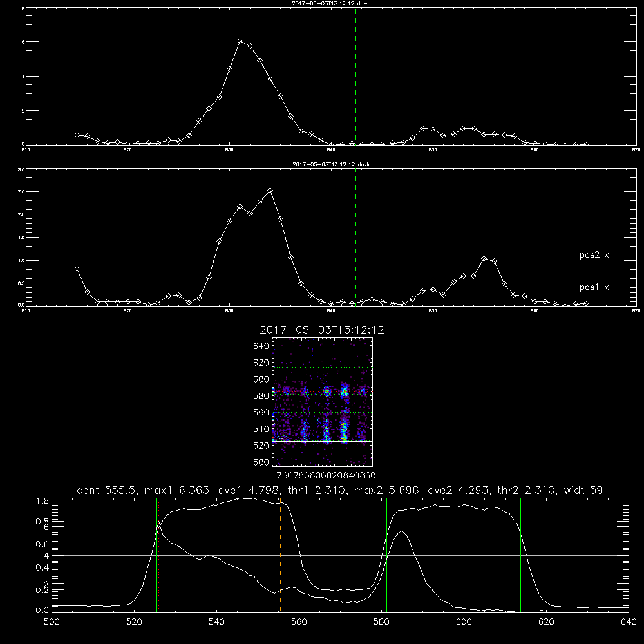This screenshot has height=644, width=644.
Task: Click the horizontal dotted threshold line in bottom plot
Action: click(x=340, y=580)
